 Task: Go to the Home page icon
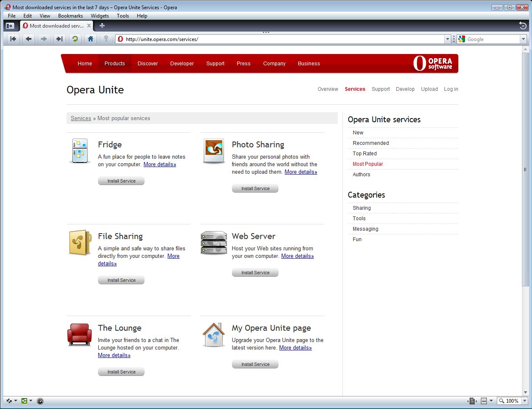(x=90, y=39)
